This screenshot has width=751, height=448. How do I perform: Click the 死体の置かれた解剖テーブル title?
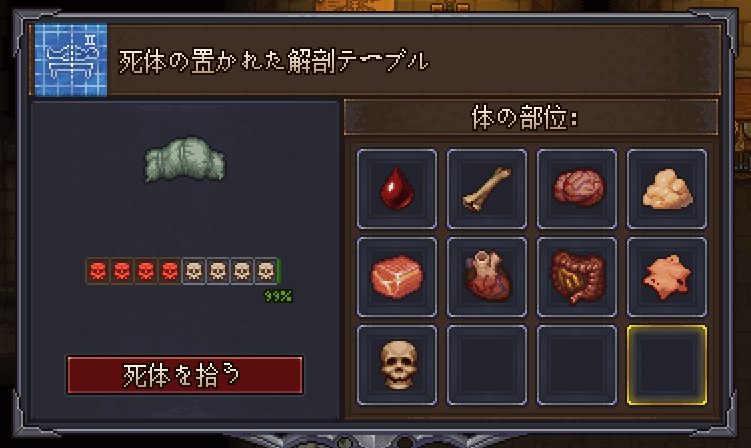(273, 62)
